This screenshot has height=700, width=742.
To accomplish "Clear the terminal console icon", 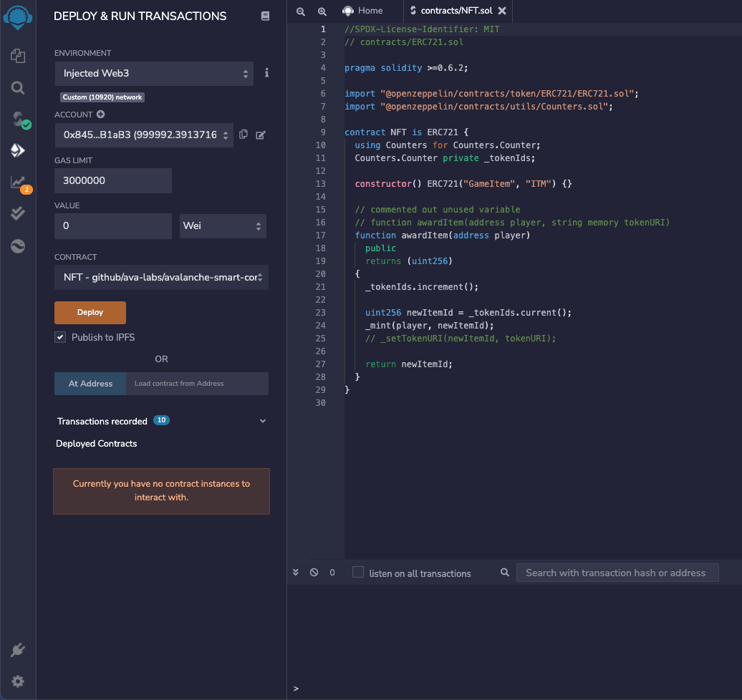I will [x=314, y=573].
